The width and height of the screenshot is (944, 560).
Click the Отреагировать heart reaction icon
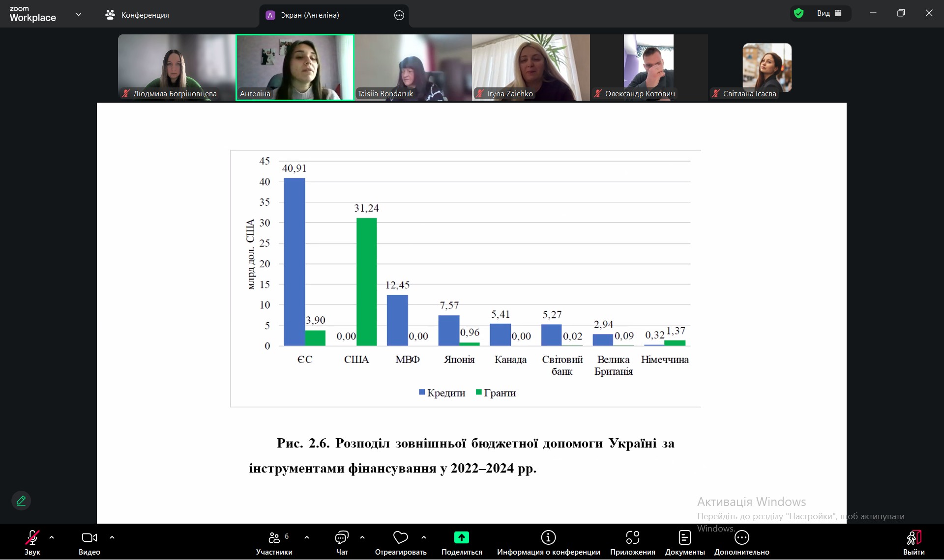[x=400, y=538]
